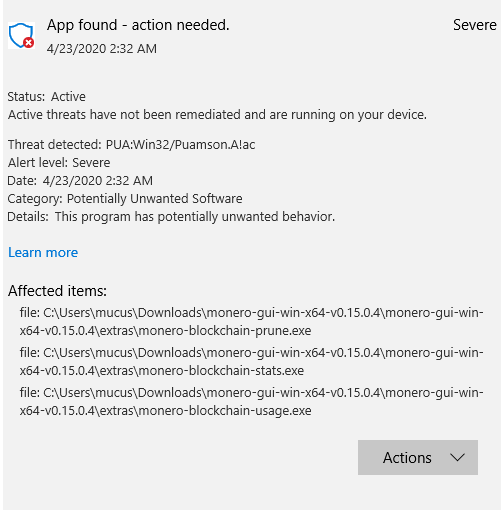This screenshot has width=502, height=513.
Task: Click the 'Category: Potentially Unwanted Software' line
Action: tap(125, 199)
